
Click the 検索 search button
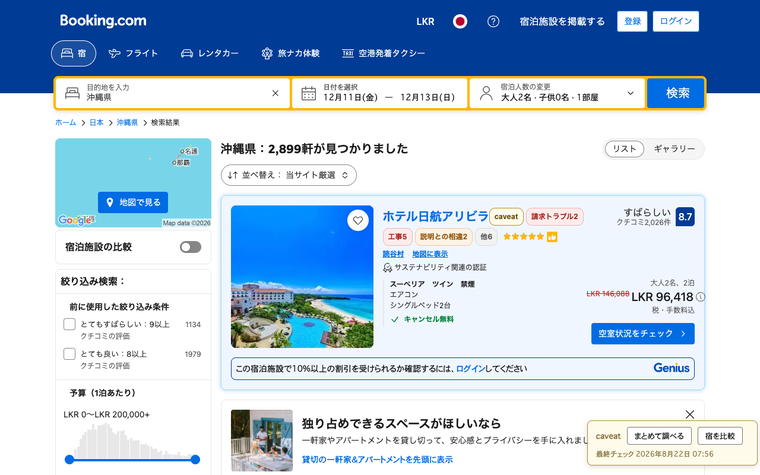(x=676, y=93)
